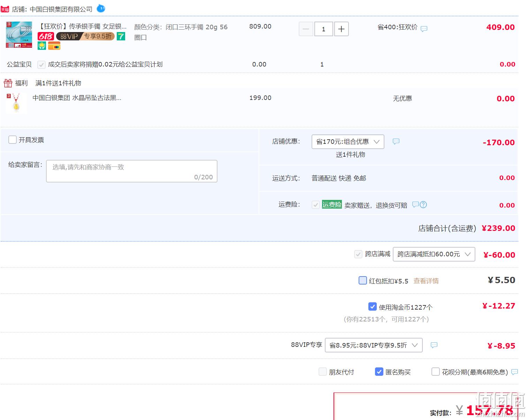
Task: Click the ¥239.00 shop total
Action: click(x=498, y=228)
